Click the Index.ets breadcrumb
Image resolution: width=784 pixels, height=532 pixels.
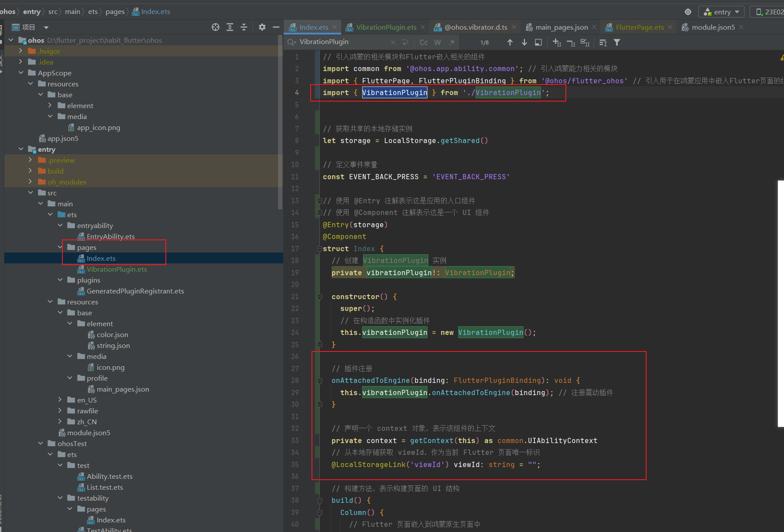[151, 12]
